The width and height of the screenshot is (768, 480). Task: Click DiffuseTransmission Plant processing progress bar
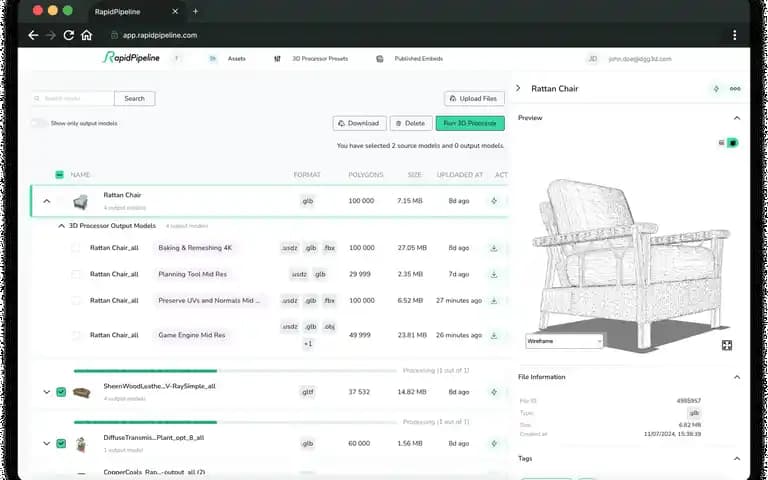tap(235, 422)
